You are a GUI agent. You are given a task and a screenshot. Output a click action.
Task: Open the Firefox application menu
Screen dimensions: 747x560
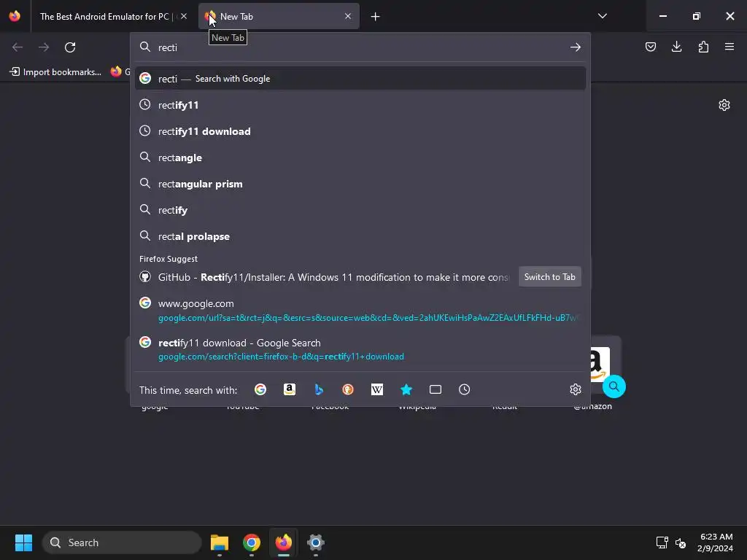click(729, 47)
